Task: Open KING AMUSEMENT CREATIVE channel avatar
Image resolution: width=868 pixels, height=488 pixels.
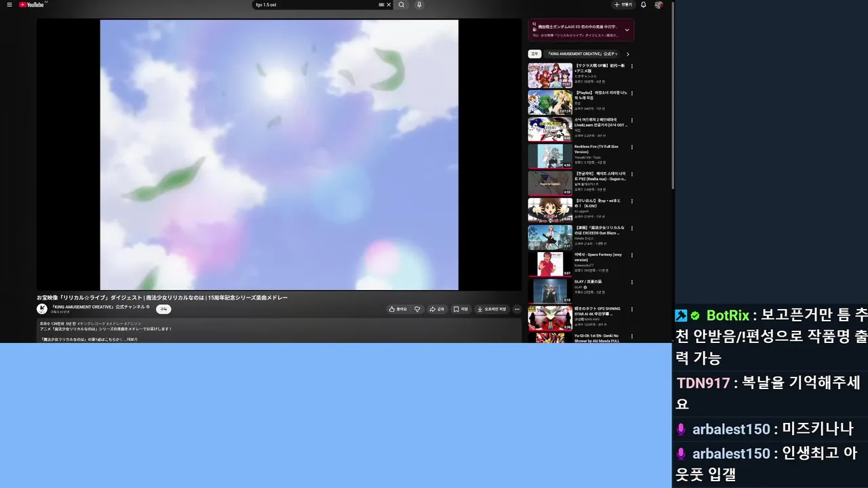Action: 42,309
